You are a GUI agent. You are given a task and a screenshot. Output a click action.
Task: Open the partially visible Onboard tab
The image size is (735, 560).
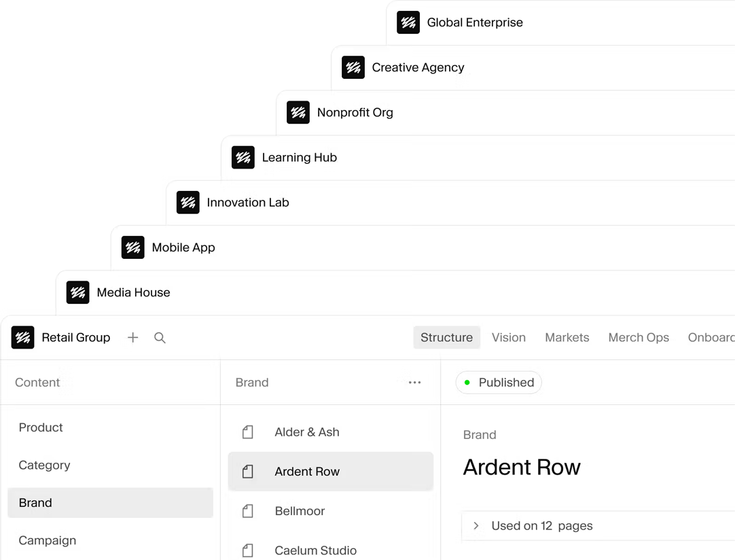tap(711, 338)
